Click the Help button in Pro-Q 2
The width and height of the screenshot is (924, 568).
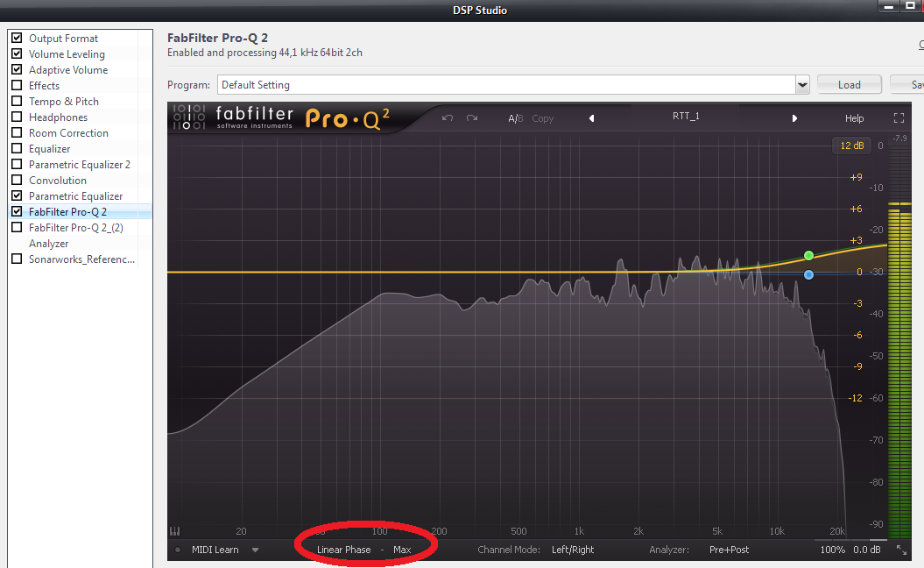pos(855,118)
